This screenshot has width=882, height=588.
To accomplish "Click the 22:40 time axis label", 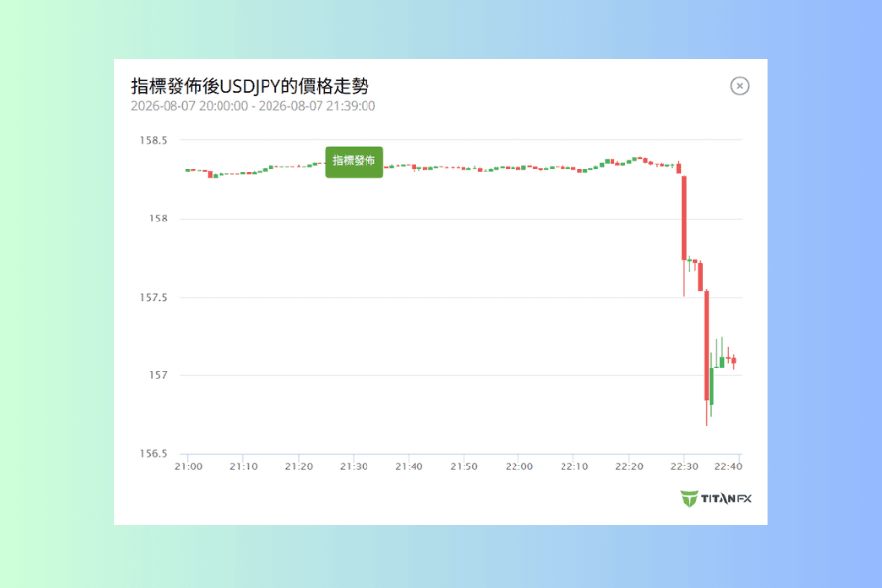I will 728,466.
